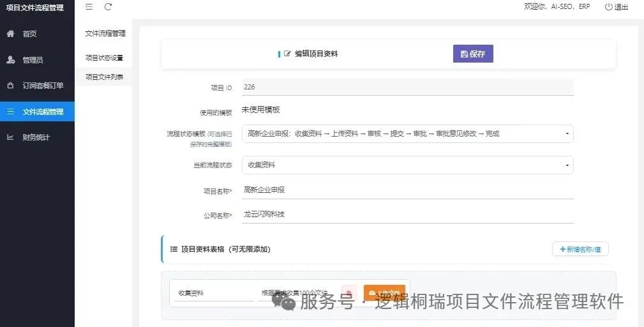This screenshot has width=644, height=327.
Task: Click the red delete icon in 收集资料 row
Action: tap(348, 293)
